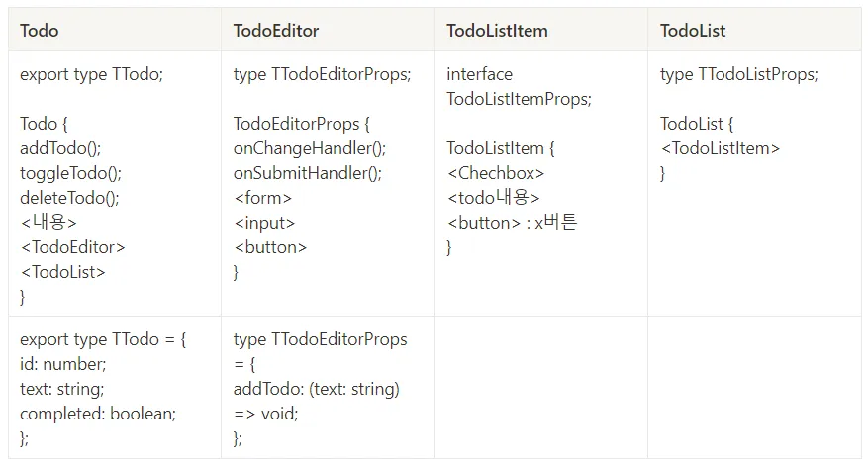Click the <form> tag text
868x466 pixels.
tap(263, 198)
